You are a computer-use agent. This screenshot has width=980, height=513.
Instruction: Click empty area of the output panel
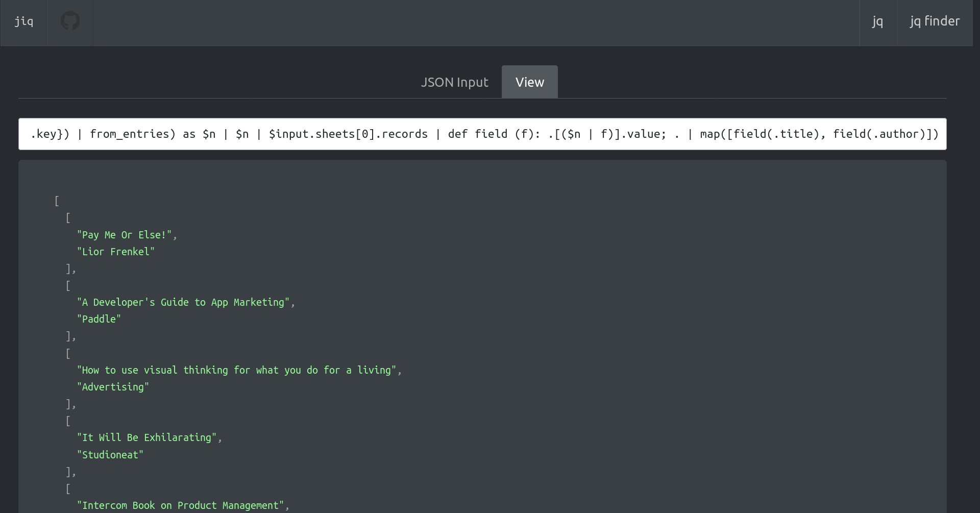pyautogui.click(x=664, y=332)
